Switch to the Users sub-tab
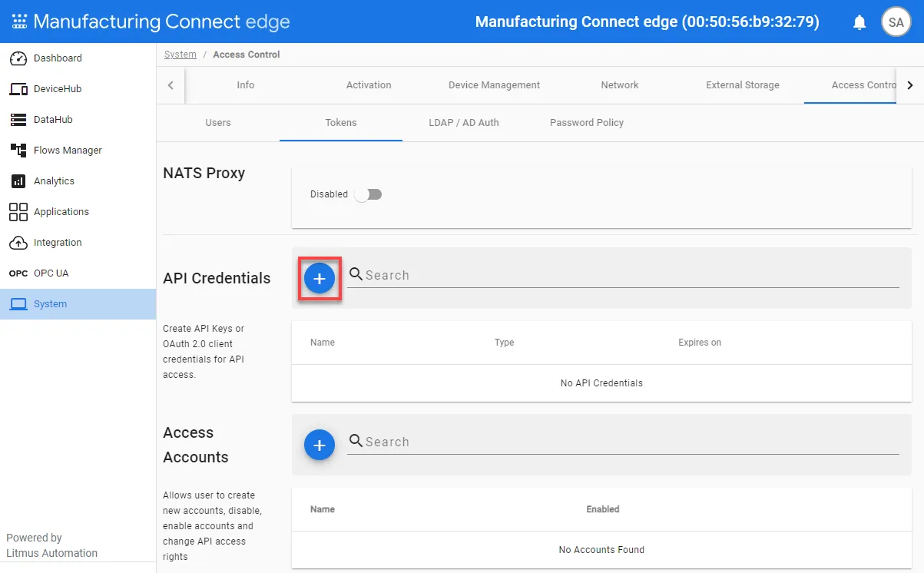This screenshot has height=573, width=924. [218, 123]
